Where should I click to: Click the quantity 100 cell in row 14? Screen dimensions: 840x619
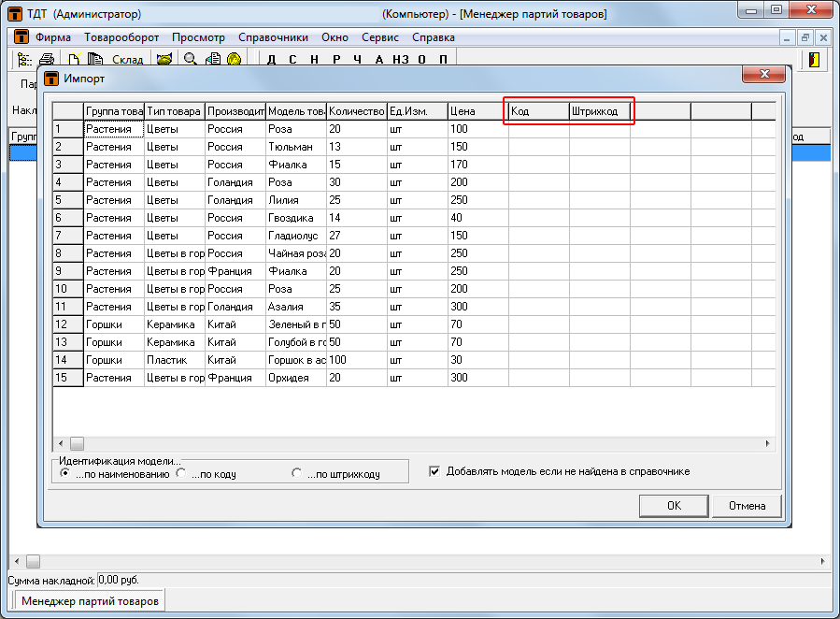pyautogui.click(x=357, y=360)
